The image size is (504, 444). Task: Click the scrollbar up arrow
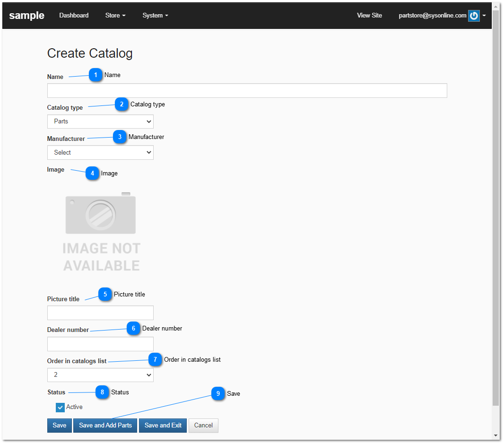495,7
